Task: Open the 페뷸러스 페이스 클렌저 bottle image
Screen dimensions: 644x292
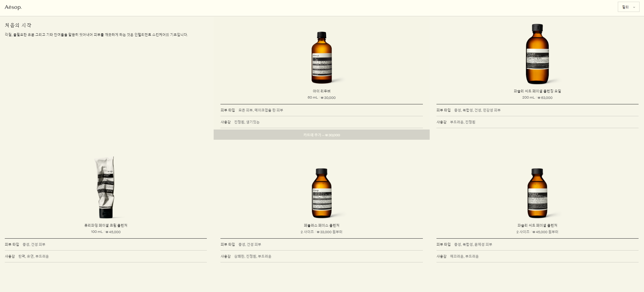Action: tap(321, 193)
